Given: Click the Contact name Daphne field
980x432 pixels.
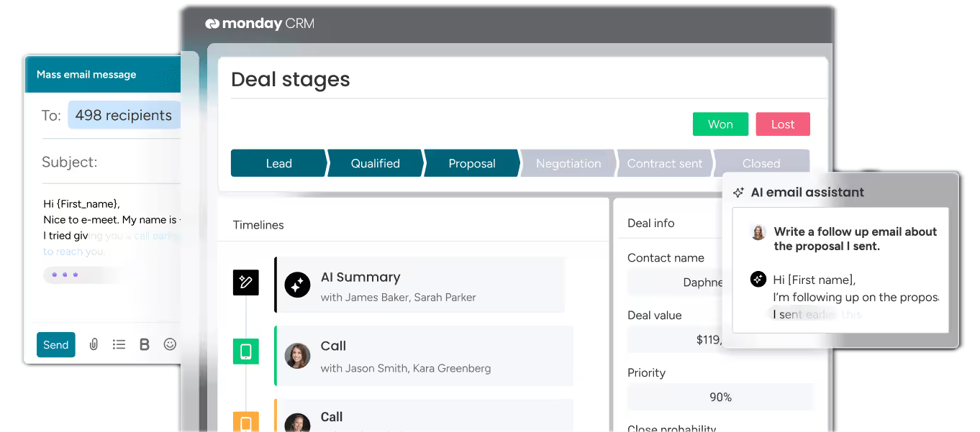Looking at the screenshot, I should pos(676,282).
